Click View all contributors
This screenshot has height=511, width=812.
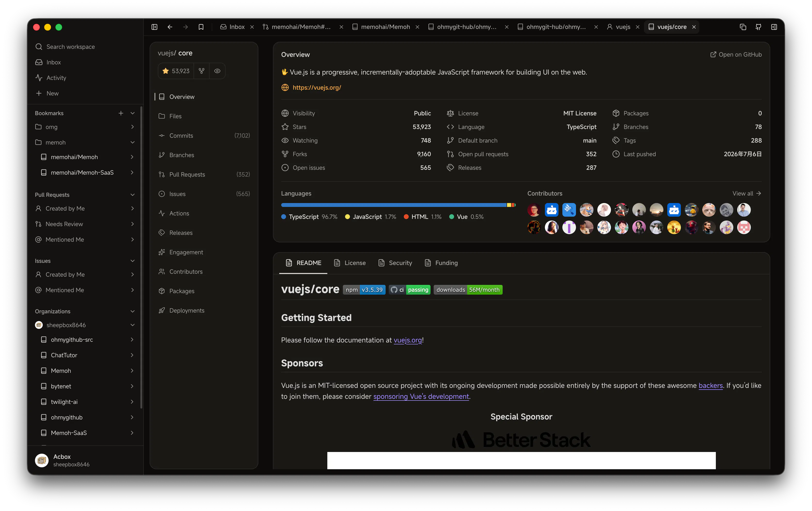point(747,193)
